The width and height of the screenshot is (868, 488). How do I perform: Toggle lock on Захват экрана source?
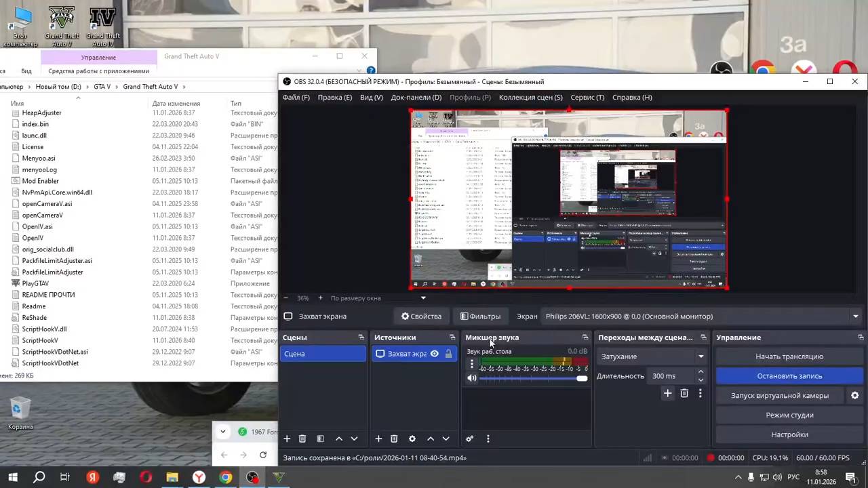(448, 354)
